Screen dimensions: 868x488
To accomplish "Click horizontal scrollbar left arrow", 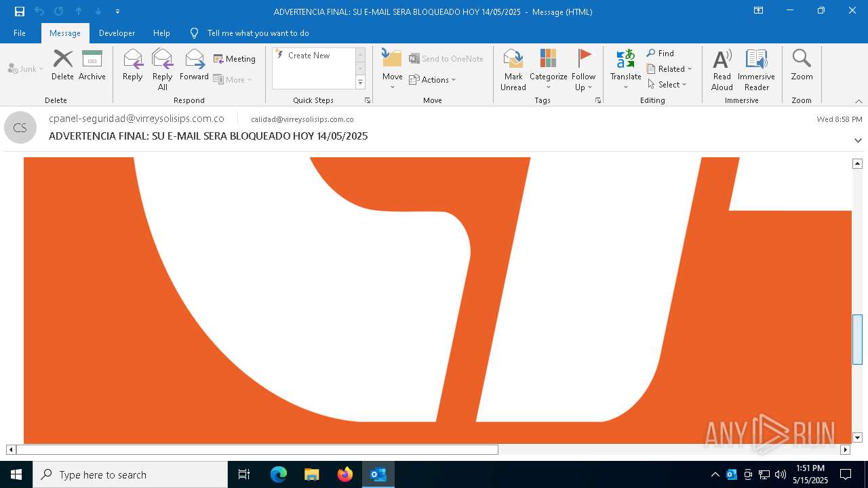I will pos(11,449).
